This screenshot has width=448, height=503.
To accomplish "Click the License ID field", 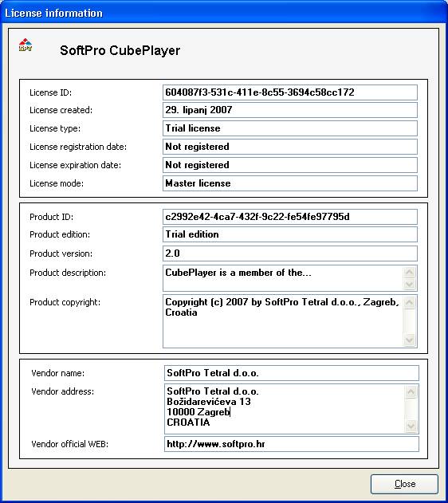I will coord(290,92).
